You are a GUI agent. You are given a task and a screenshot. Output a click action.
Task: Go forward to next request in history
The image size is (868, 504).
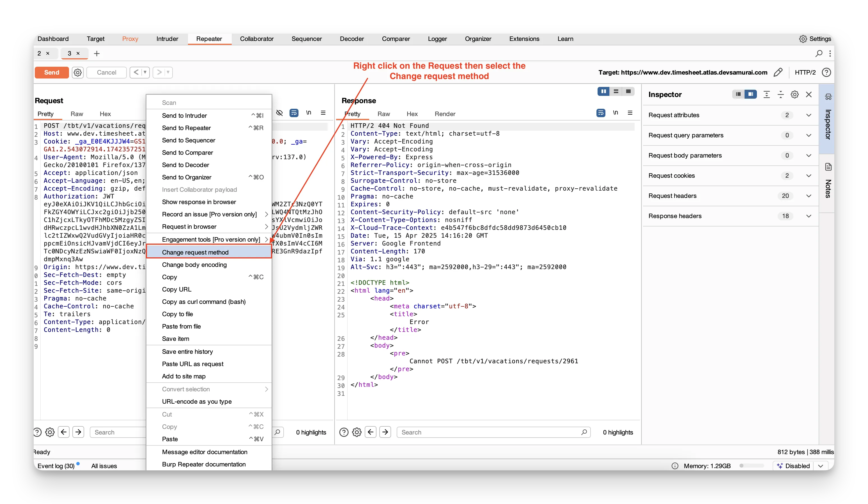tap(159, 72)
